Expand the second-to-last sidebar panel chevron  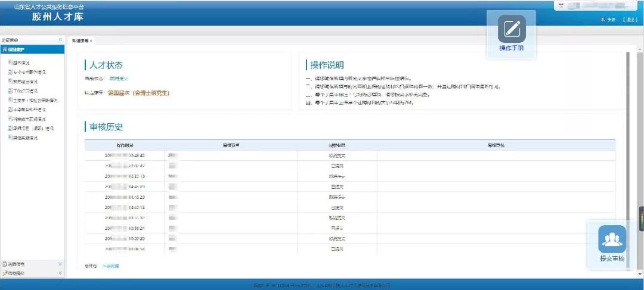click(60, 263)
